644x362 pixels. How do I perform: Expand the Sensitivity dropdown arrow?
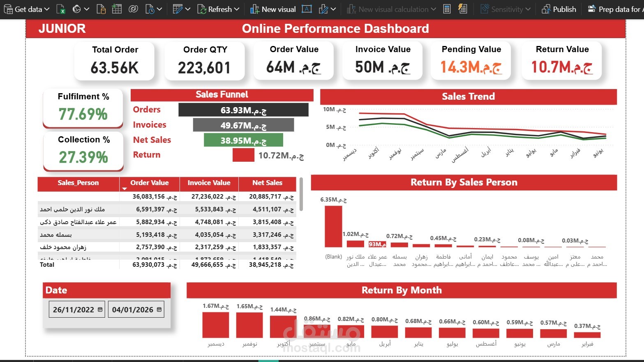click(x=528, y=9)
